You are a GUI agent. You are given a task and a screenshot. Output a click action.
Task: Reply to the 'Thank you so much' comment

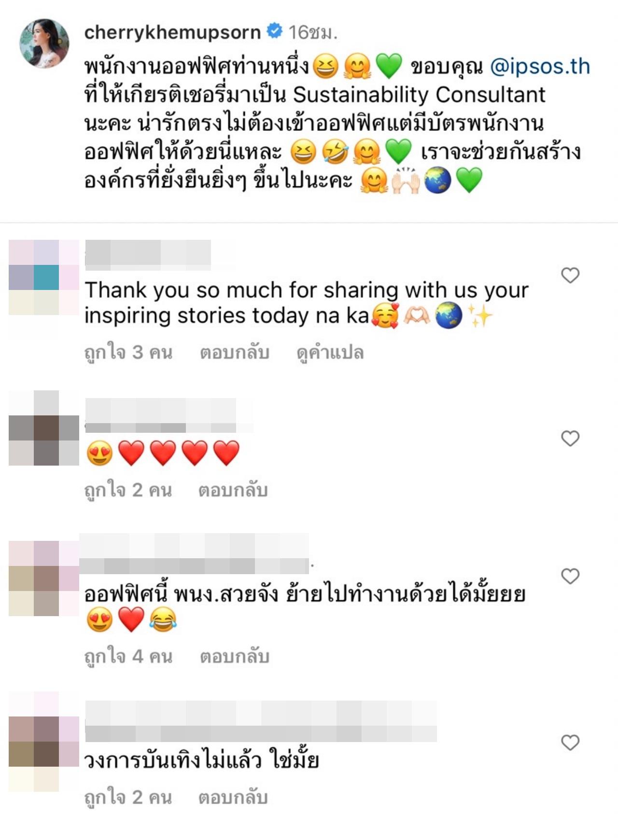click(x=235, y=353)
